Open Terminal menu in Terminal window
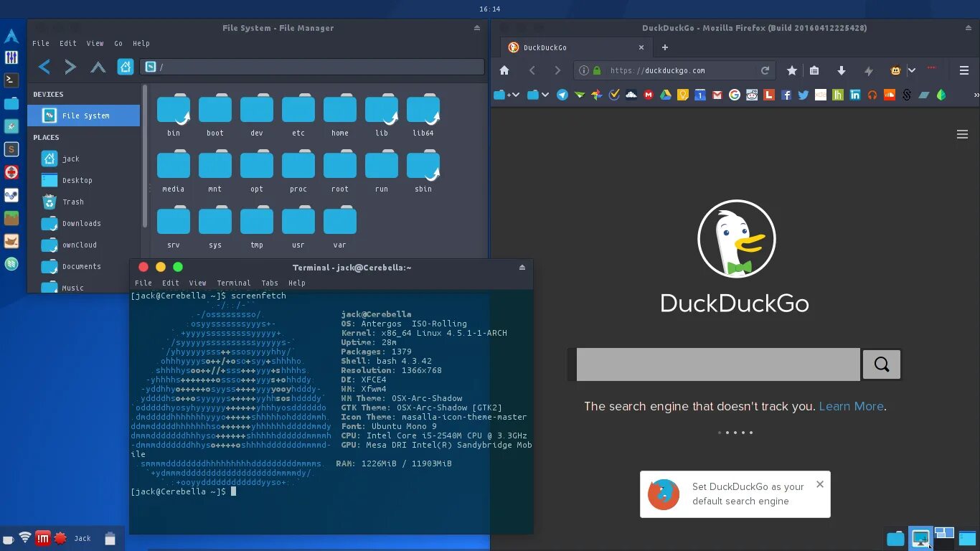This screenshot has width=980, height=551. coord(234,283)
